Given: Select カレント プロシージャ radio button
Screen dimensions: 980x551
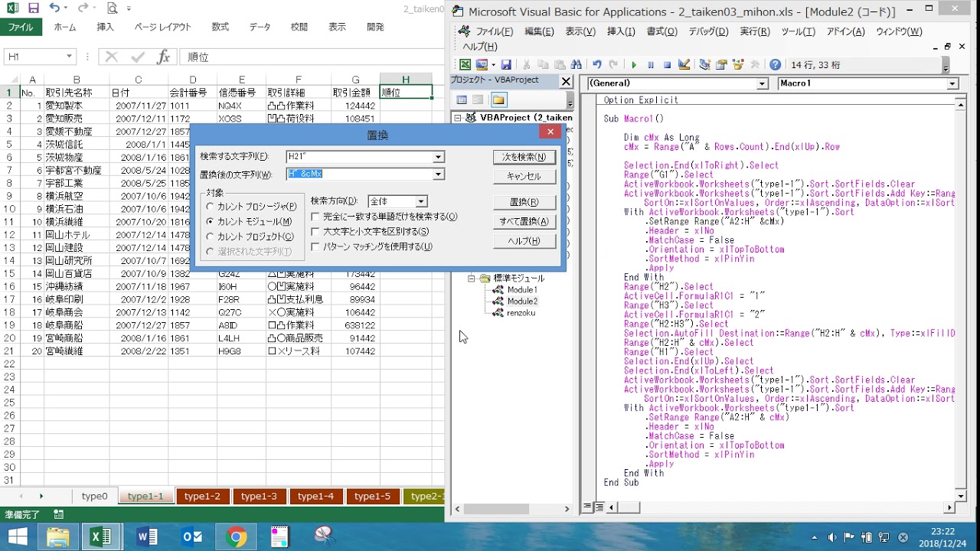Looking at the screenshot, I should [x=211, y=207].
